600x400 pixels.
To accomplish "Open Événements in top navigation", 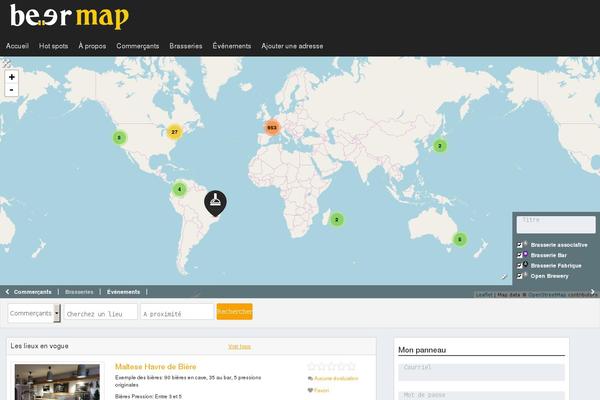I will [x=232, y=46].
